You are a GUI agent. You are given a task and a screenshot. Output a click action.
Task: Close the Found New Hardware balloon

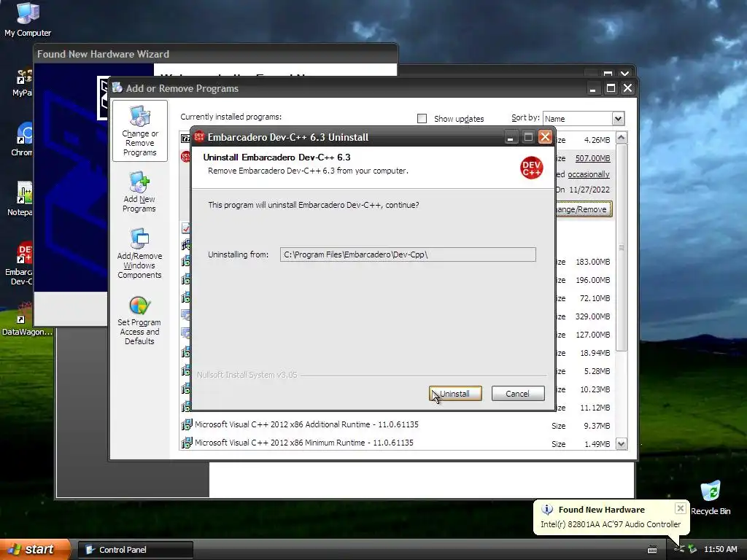tap(681, 508)
